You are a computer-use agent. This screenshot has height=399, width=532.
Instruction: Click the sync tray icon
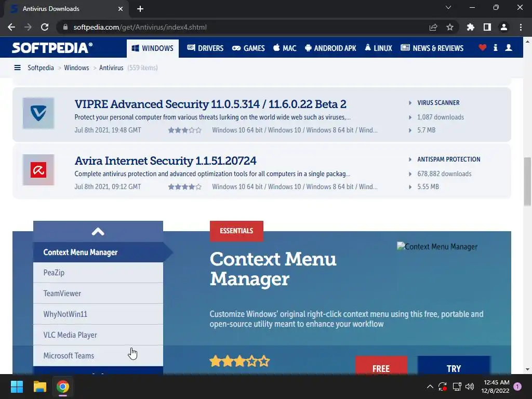coord(443,387)
